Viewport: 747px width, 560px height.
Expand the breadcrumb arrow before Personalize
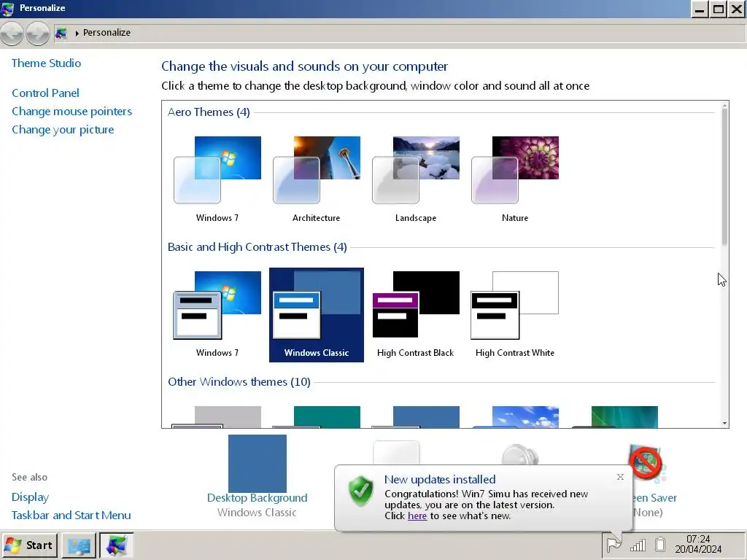pos(77,34)
